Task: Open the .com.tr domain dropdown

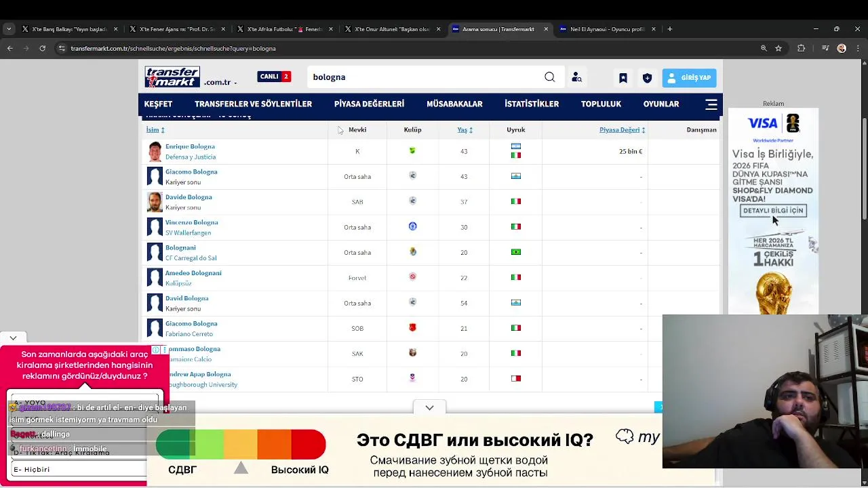Action: pos(220,82)
